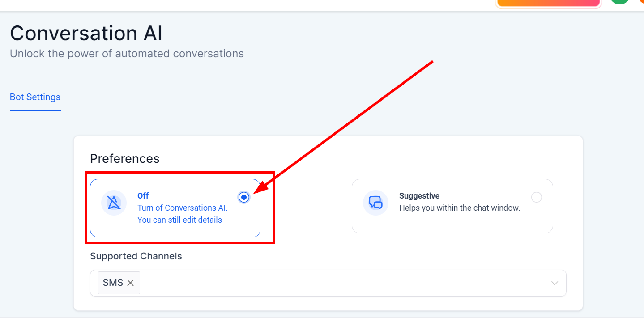Select the Off radio button

click(x=244, y=197)
